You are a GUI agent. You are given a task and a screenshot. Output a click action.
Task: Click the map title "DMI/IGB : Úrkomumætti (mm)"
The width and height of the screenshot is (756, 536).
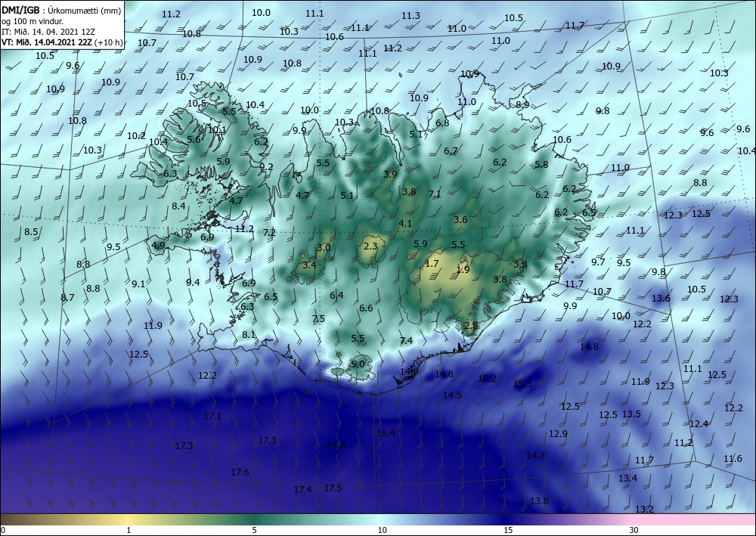click(x=61, y=10)
